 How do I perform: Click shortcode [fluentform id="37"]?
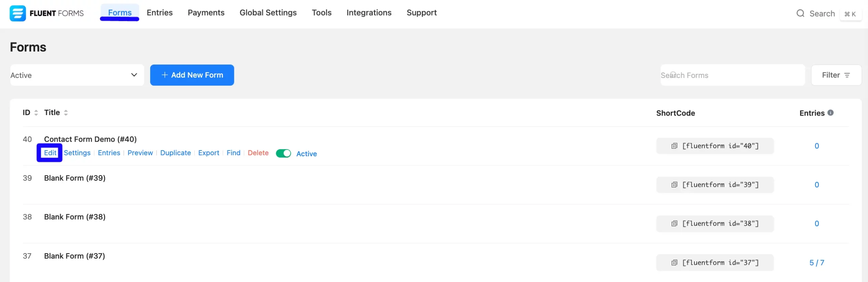tap(721, 263)
